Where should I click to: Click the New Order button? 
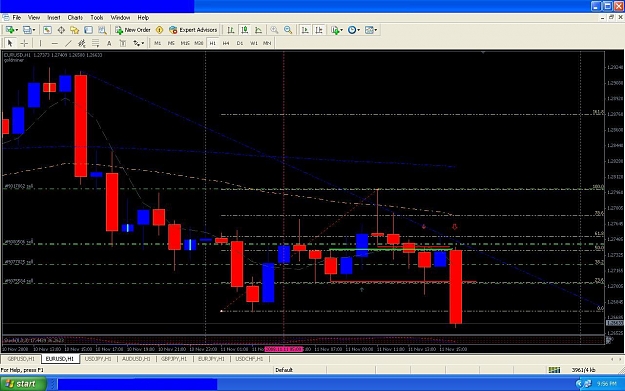click(133, 30)
